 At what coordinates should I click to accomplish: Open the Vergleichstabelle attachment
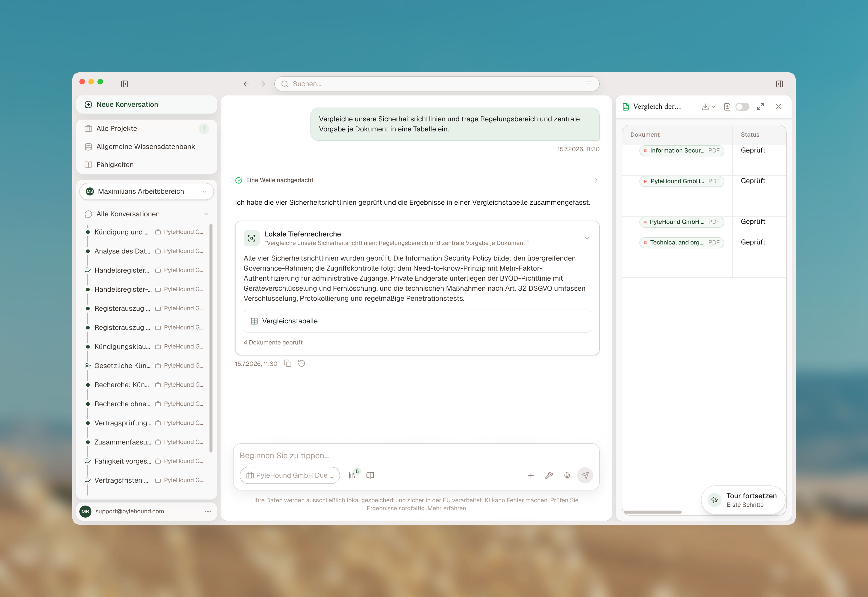point(417,321)
